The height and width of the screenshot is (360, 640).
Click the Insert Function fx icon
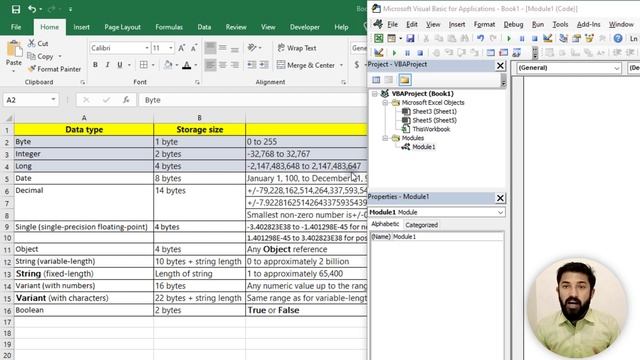[126, 100]
